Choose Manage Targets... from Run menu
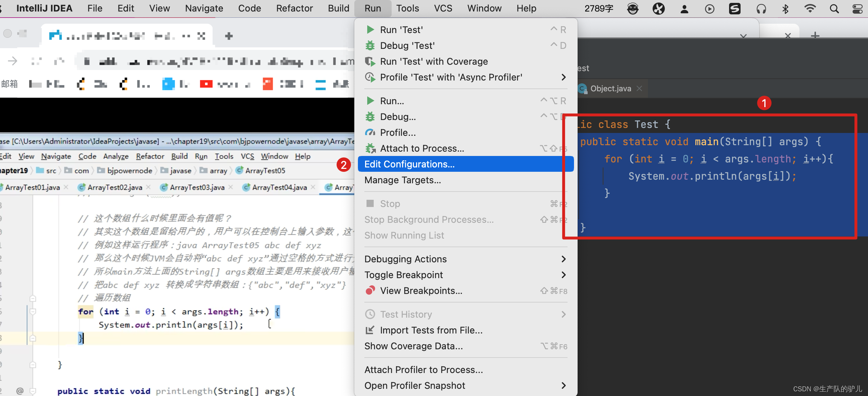Screen dimensions: 868x396 point(402,180)
